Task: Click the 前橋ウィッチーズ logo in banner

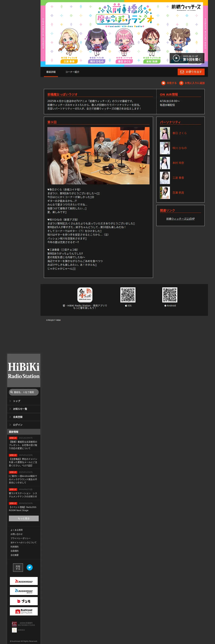Action: tap(186, 7)
